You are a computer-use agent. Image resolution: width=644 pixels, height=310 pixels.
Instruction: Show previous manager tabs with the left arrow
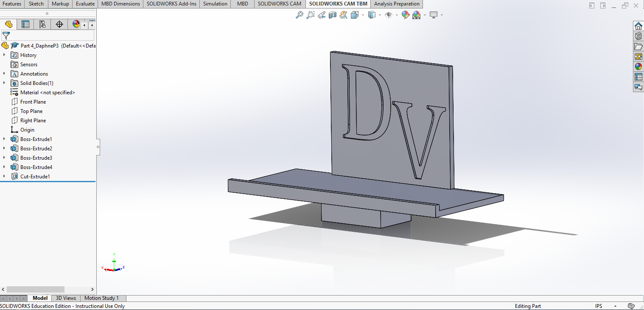click(x=84, y=25)
